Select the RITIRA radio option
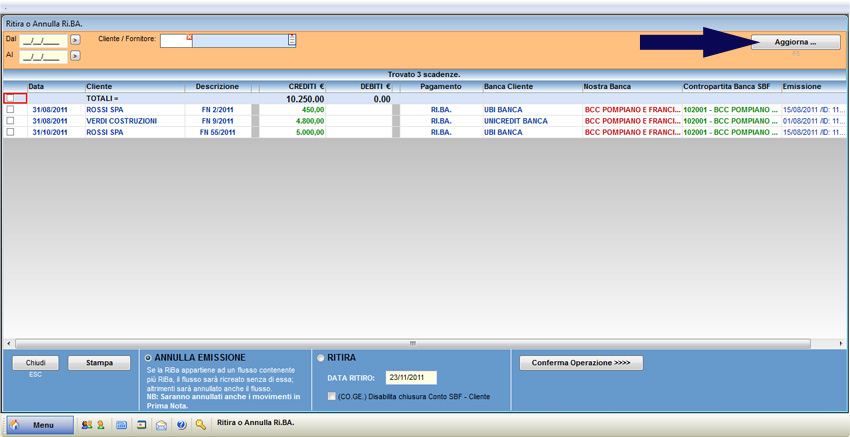The height and width of the screenshot is (437, 850). [x=321, y=358]
